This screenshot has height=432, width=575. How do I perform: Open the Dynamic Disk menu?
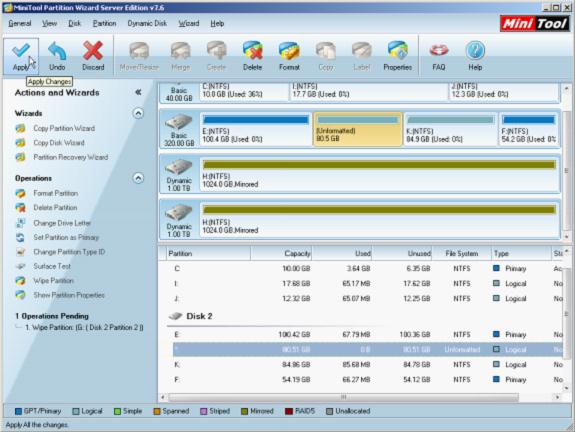[147, 23]
